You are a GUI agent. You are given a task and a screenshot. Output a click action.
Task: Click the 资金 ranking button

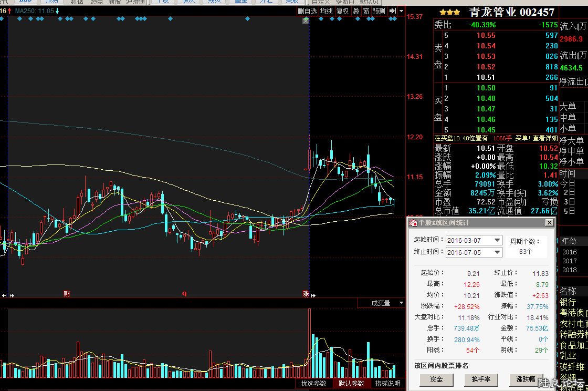(436, 379)
